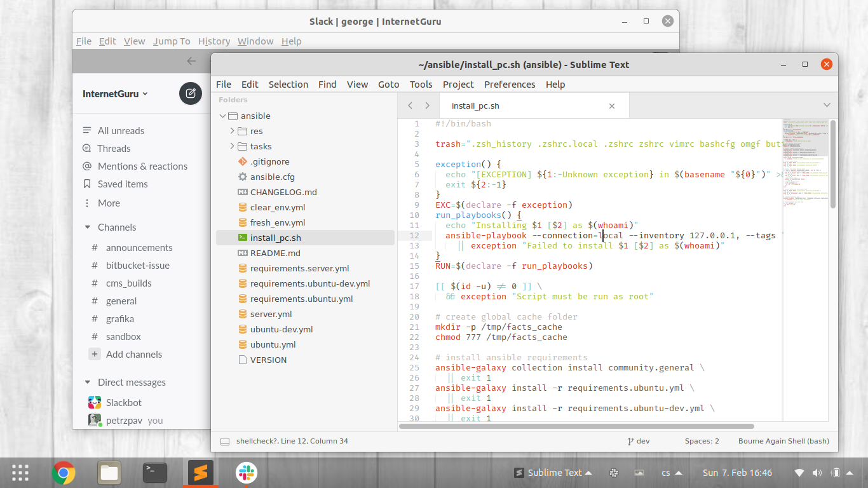Screen dimensions: 868x488
Task: Click the git branch dev indicator
Action: pyautogui.click(x=639, y=441)
